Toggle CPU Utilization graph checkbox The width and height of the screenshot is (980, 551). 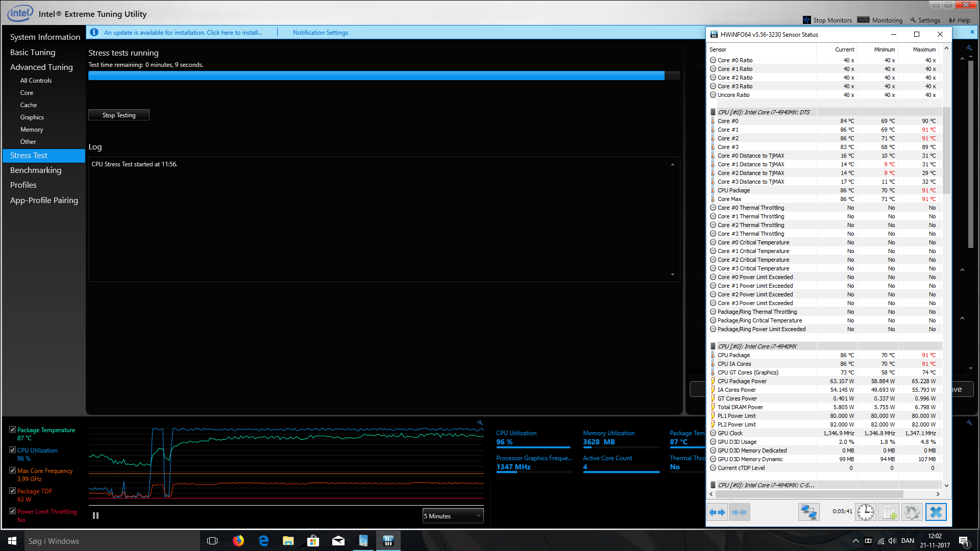(x=12, y=450)
